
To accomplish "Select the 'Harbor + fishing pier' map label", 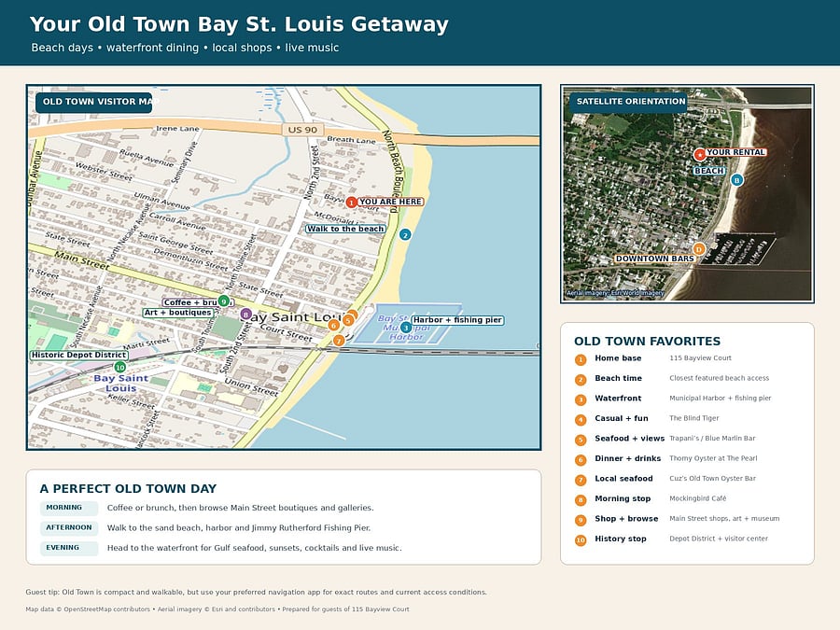I will pos(458,320).
